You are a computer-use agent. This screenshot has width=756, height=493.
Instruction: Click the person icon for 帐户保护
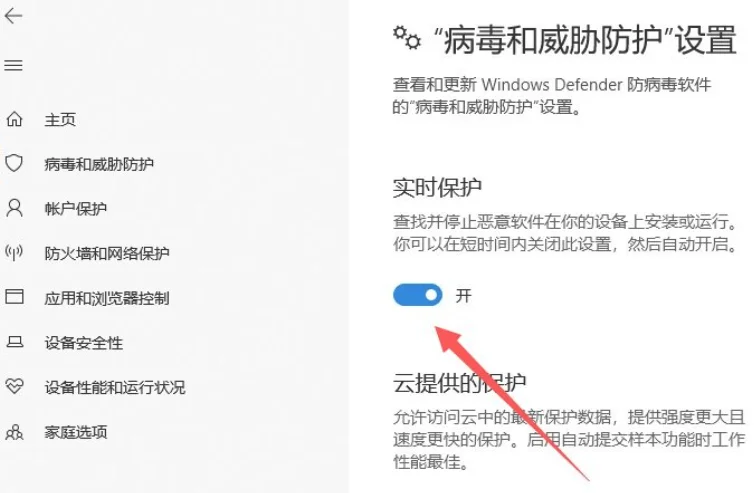[x=14, y=208]
